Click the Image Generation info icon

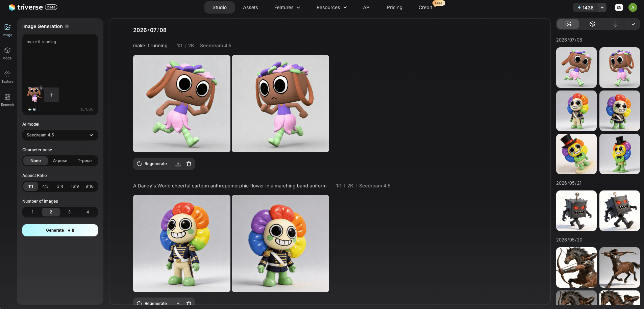67,26
